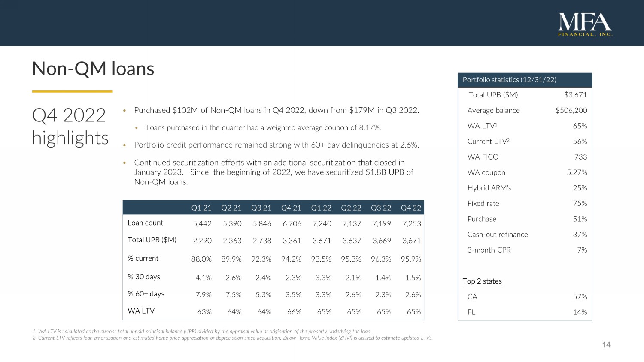Click the underlined Top 2 states label
Viewport: 644px width, 362px height.
pyautogui.click(x=482, y=281)
